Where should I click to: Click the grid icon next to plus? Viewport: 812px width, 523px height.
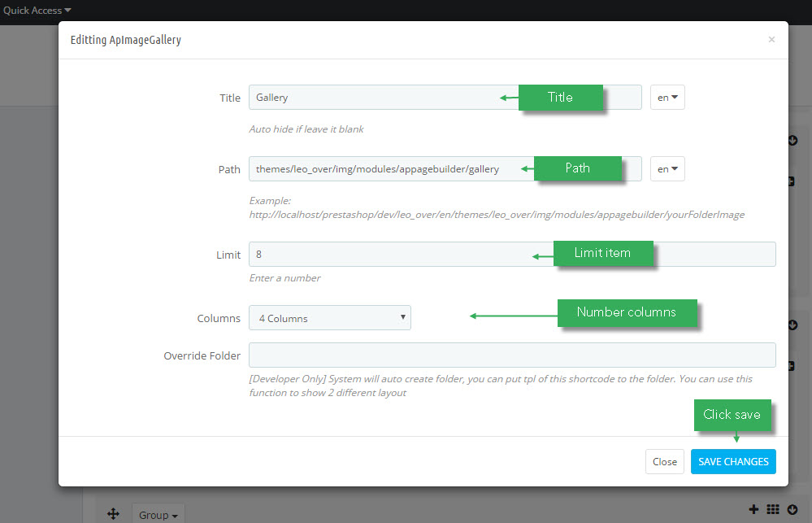pyautogui.click(x=773, y=509)
